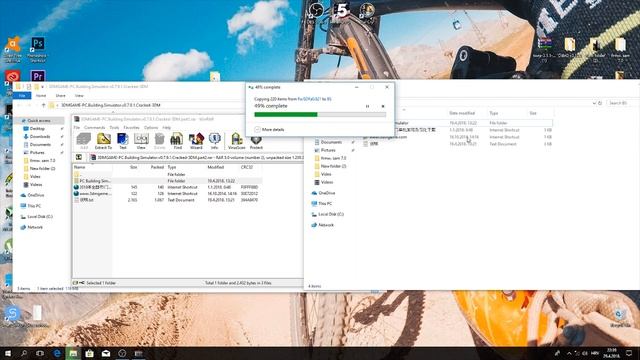Switch to View tab in left Explorer

79,96
